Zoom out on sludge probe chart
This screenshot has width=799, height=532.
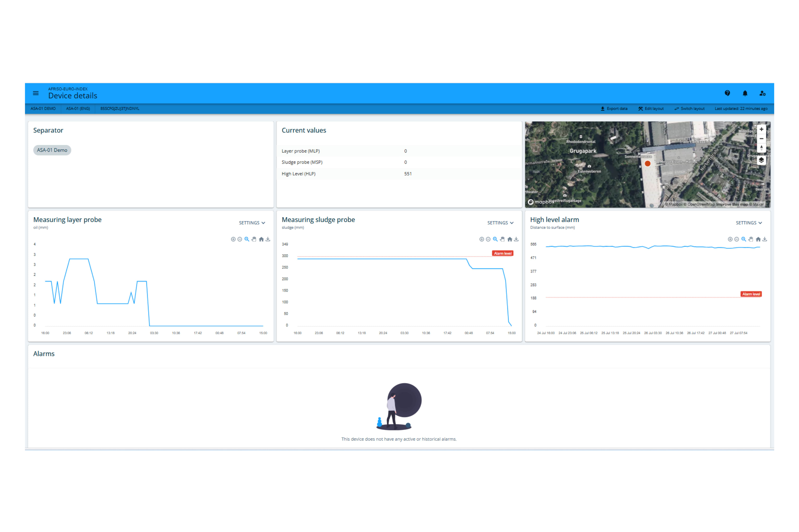(488, 239)
